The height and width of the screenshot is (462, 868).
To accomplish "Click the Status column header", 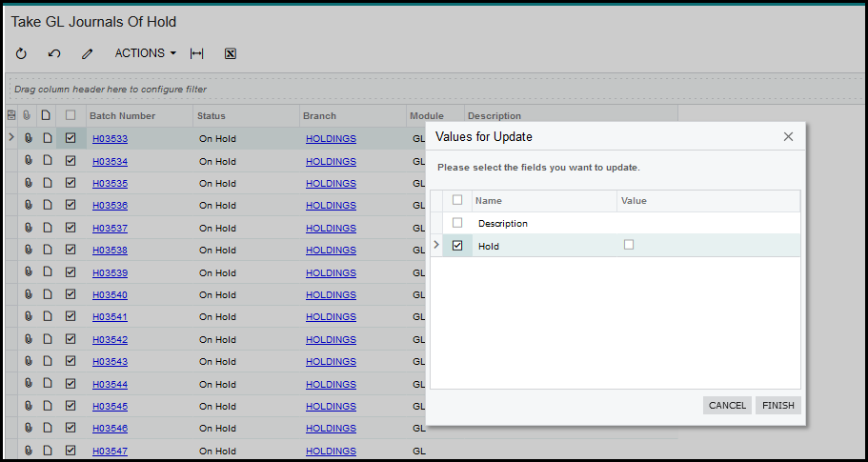I will (x=211, y=116).
